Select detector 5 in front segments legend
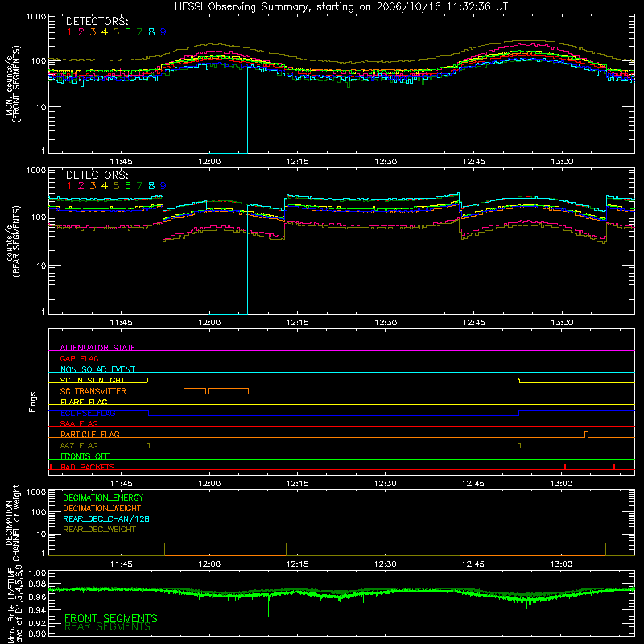Viewport: 644px width, 644px height. coord(116,32)
